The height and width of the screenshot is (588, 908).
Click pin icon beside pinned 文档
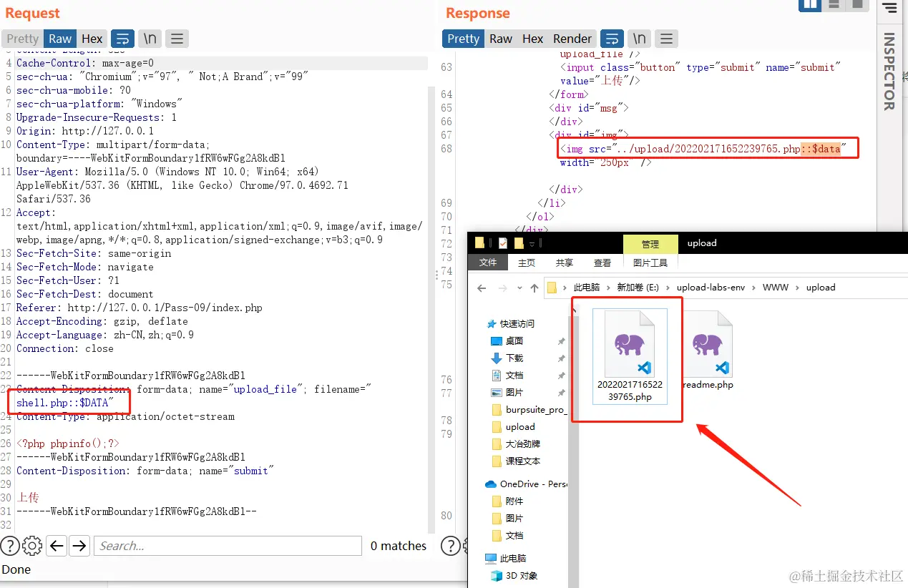561,376
